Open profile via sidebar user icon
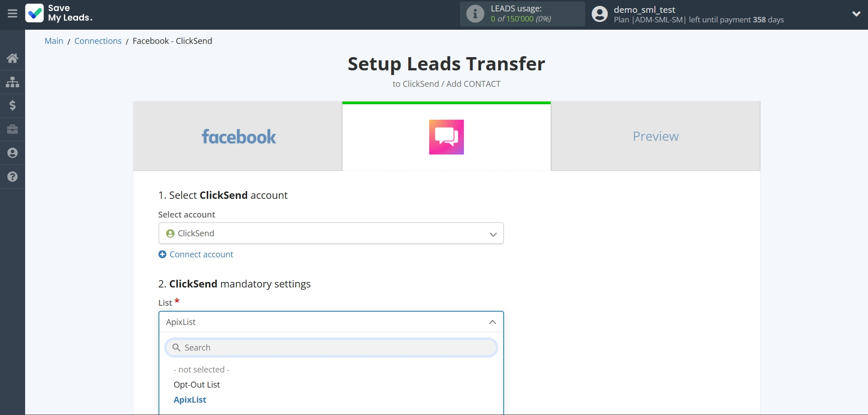 (12, 153)
